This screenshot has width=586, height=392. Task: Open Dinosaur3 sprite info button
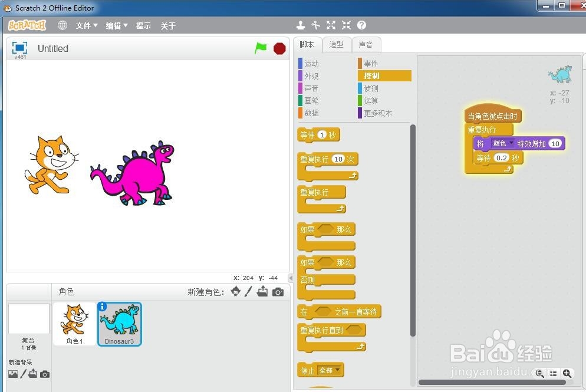[x=102, y=307]
